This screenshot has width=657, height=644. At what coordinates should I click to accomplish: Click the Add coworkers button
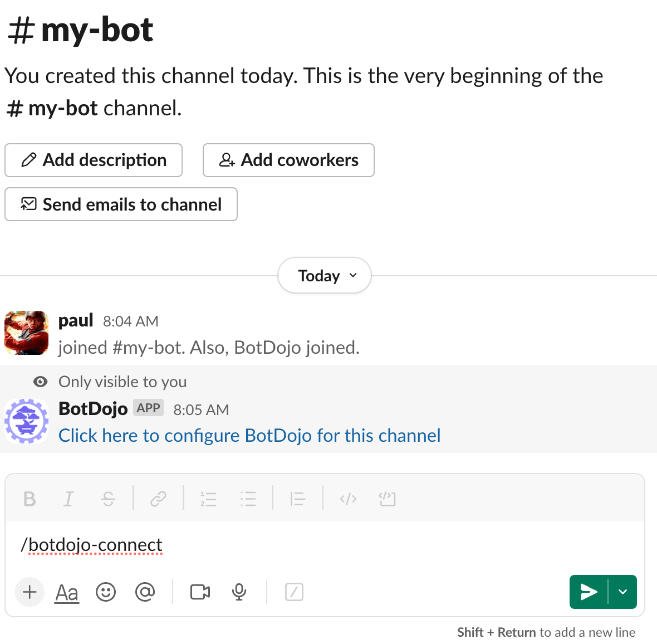click(289, 160)
